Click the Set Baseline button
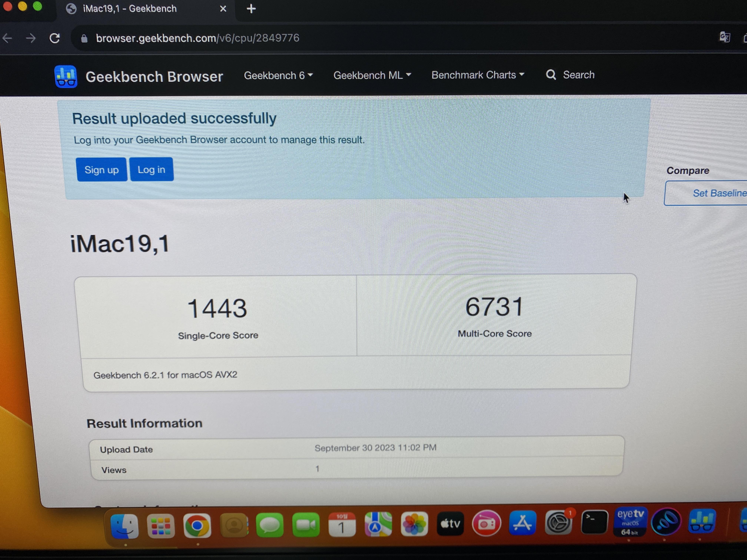Viewport: 747px width, 560px height. (706, 193)
